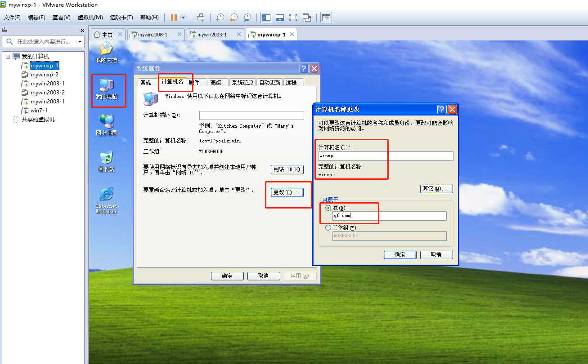Switch to 系统还原 tab in 系统属性
588x364 pixels.
243,82
